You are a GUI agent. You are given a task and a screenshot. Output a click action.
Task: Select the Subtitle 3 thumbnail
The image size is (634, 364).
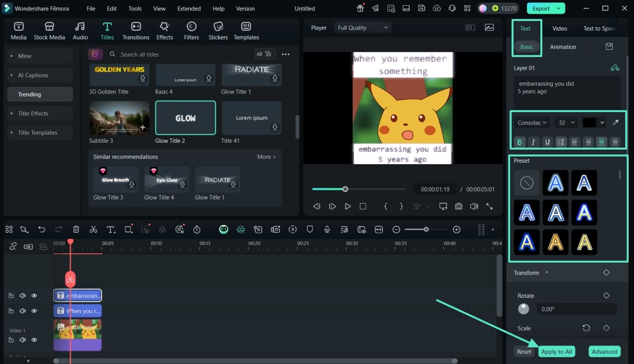(119, 118)
